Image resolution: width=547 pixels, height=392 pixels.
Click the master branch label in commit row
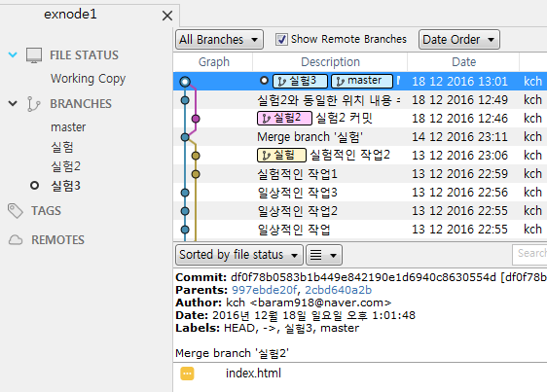[x=362, y=81]
